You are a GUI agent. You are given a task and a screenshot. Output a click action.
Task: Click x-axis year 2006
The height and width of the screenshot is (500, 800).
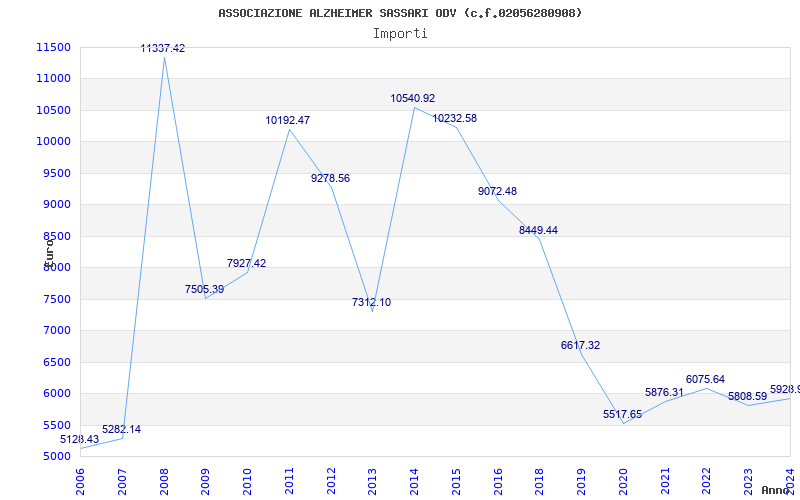click(x=80, y=482)
